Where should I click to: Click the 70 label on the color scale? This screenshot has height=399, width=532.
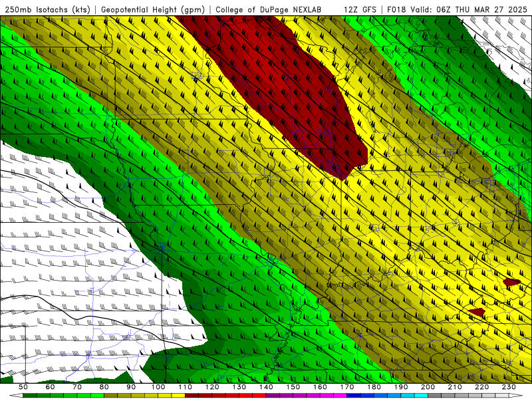pyautogui.click(x=77, y=387)
